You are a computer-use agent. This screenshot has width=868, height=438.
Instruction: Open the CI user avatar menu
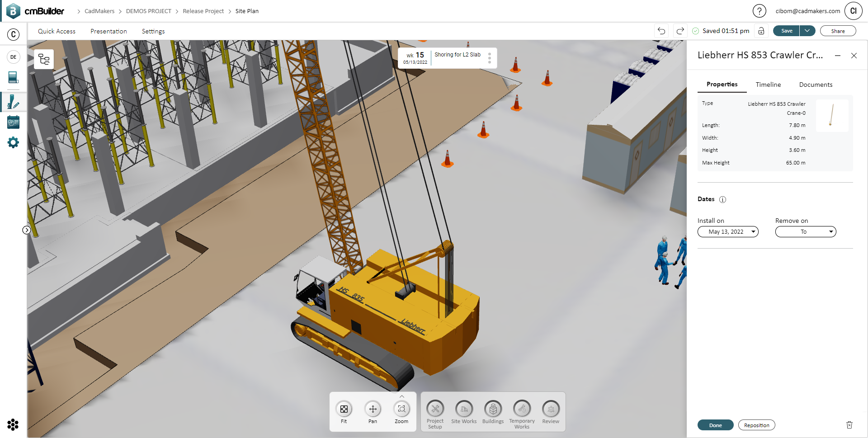[854, 11]
